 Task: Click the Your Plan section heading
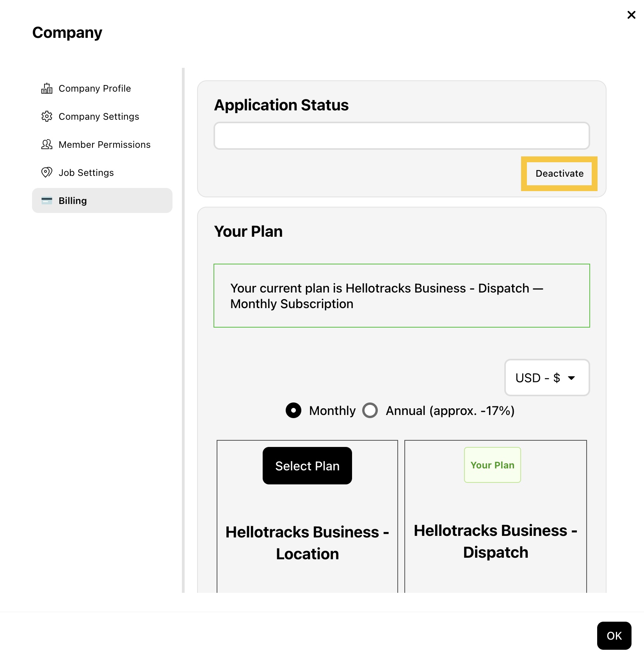click(248, 231)
